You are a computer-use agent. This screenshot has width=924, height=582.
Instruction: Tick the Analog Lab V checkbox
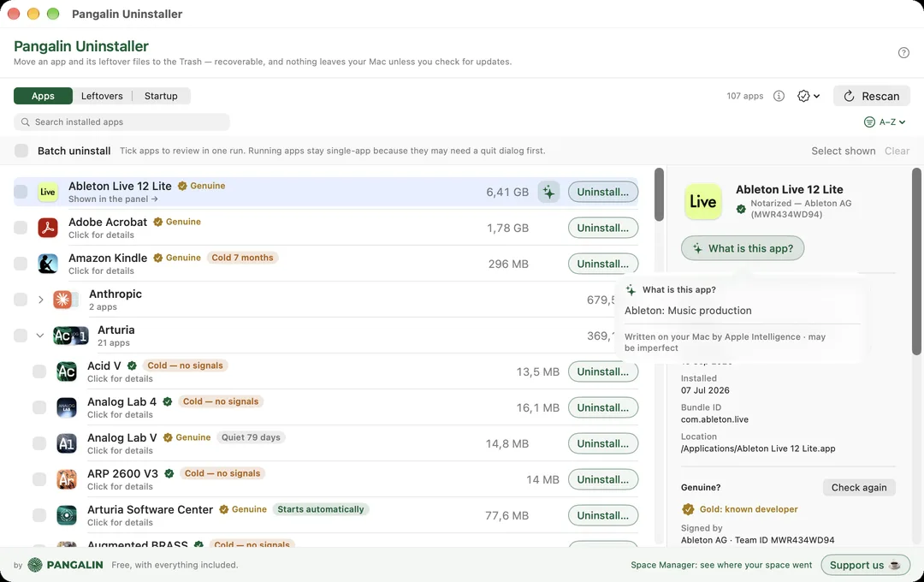pos(39,444)
